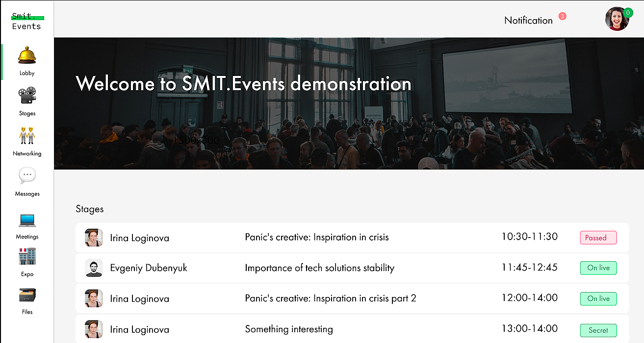This screenshot has width=644, height=343.
Task: Click the 13:00-14:00 time slot
Action: (530, 329)
